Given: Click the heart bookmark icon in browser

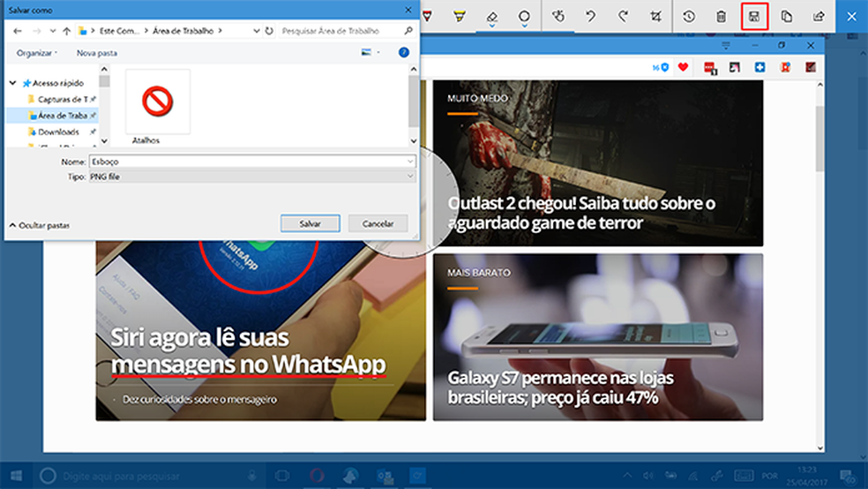Looking at the screenshot, I should (683, 67).
